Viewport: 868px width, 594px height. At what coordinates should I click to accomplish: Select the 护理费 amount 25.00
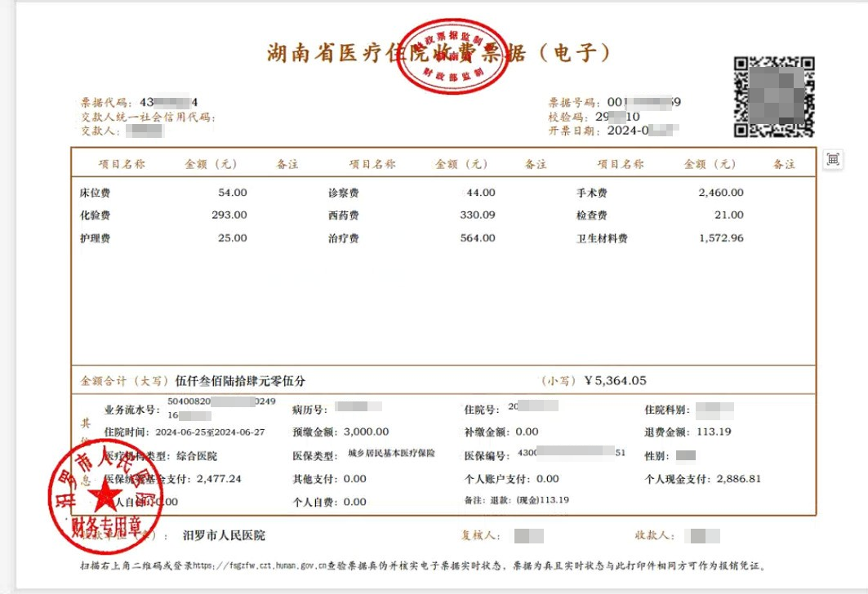(233, 237)
